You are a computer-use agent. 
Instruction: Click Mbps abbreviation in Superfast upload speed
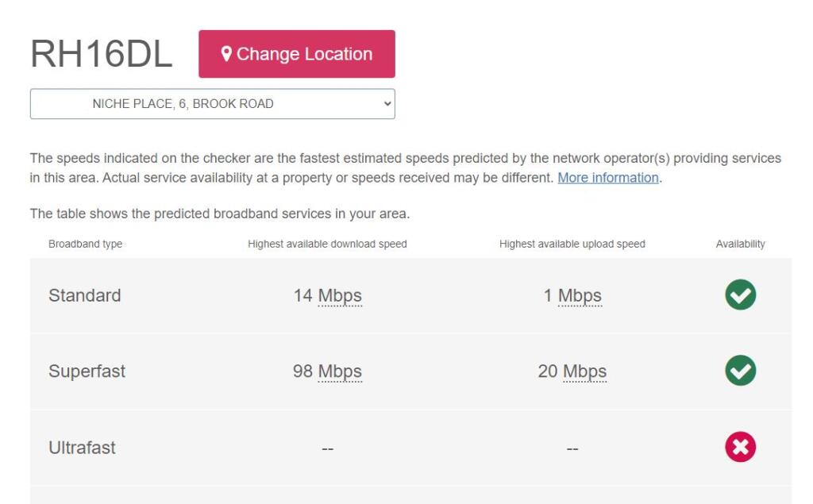584,371
